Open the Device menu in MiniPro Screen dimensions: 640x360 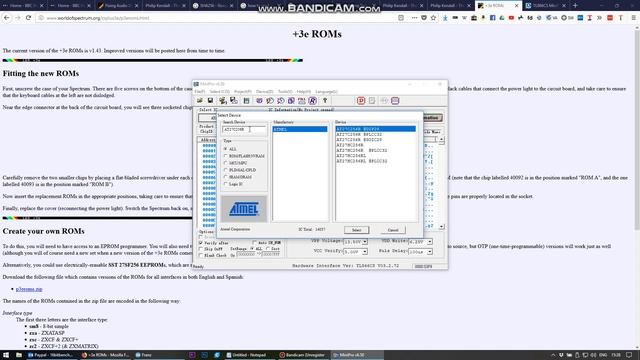pyautogui.click(x=264, y=91)
